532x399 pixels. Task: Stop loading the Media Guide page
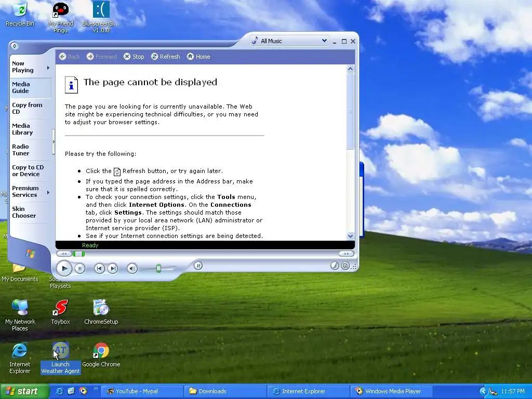pyautogui.click(x=134, y=57)
